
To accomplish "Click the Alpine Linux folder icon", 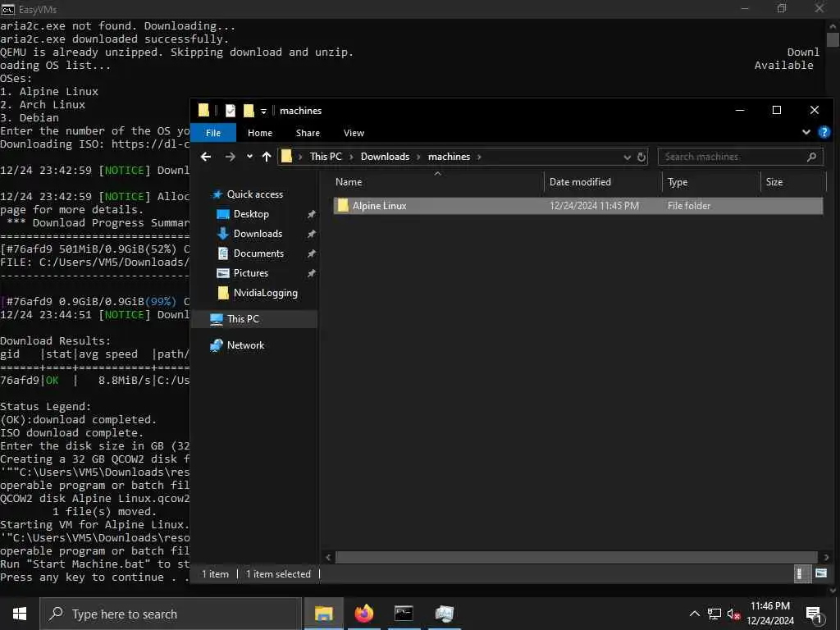I will point(343,206).
